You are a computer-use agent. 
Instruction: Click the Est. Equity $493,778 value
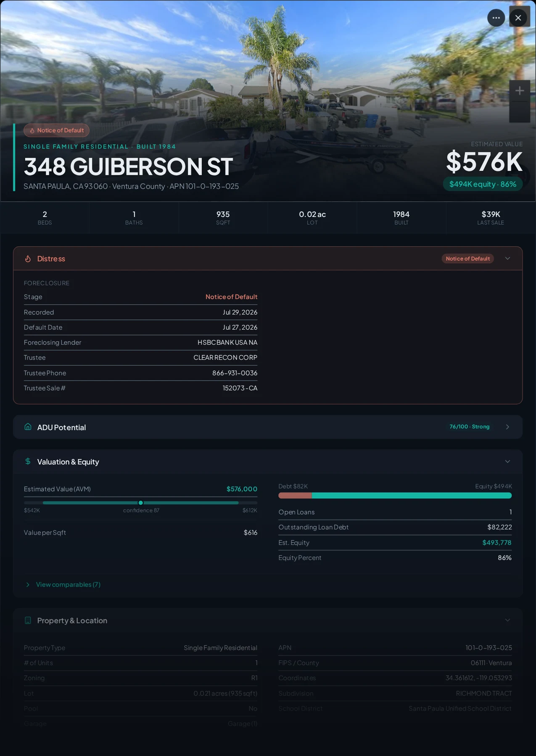(x=497, y=542)
